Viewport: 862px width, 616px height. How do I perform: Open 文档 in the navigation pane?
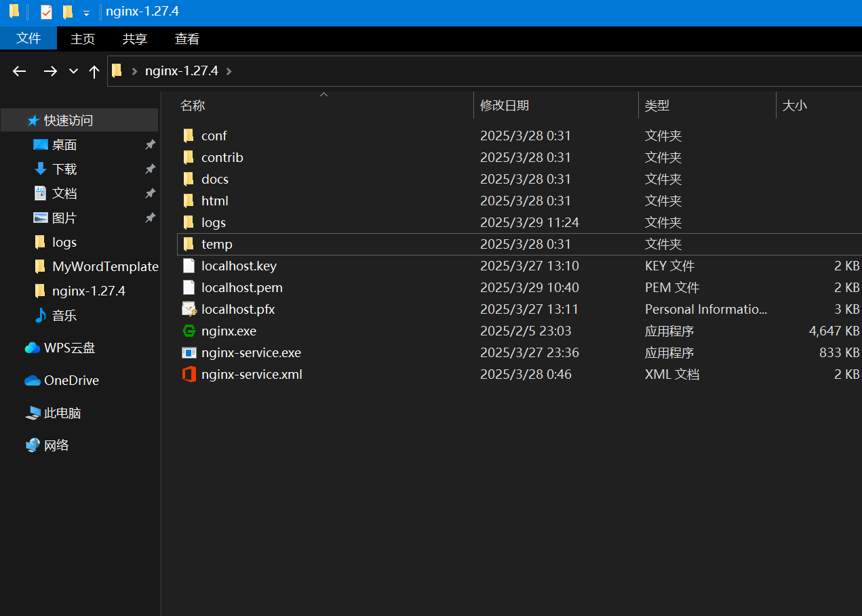(64, 193)
